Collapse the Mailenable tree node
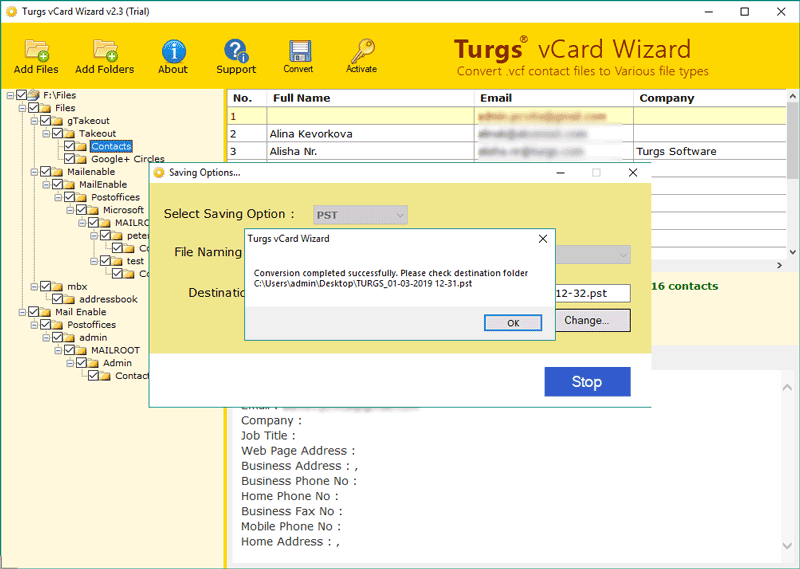This screenshot has width=800, height=569. [x=34, y=172]
